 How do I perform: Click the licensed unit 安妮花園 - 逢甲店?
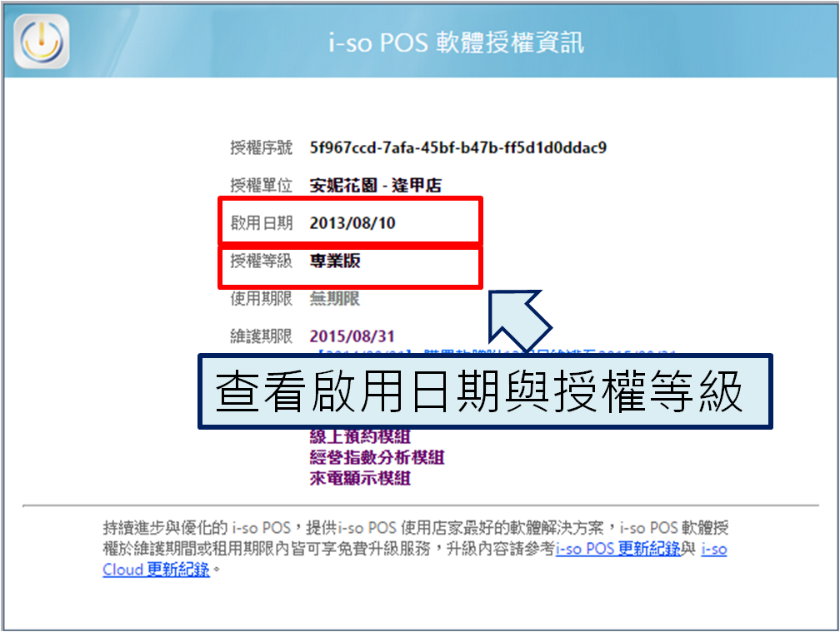376,185
